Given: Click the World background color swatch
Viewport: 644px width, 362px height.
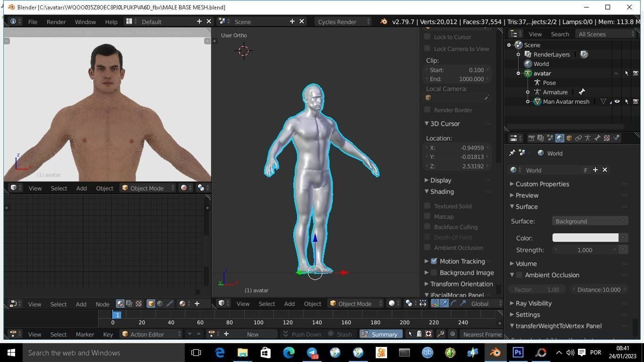Looking at the screenshot, I should (585, 238).
